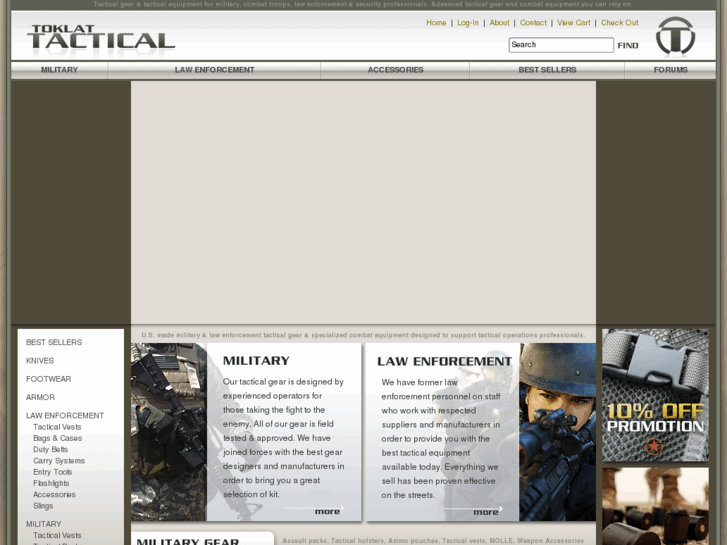Viewport: 727px width, 545px height.
Task: Click the helmeted officer aiming image
Action: point(557,432)
